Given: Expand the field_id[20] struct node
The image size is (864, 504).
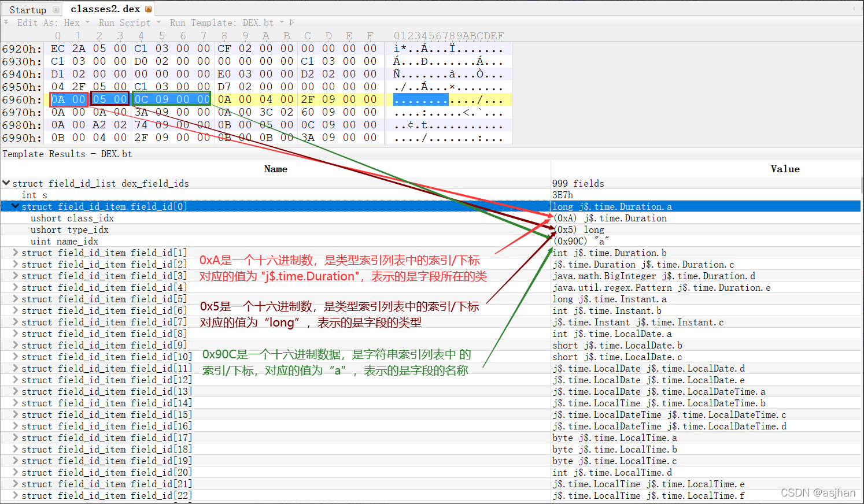Looking at the screenshot, I should coord(16,472).
